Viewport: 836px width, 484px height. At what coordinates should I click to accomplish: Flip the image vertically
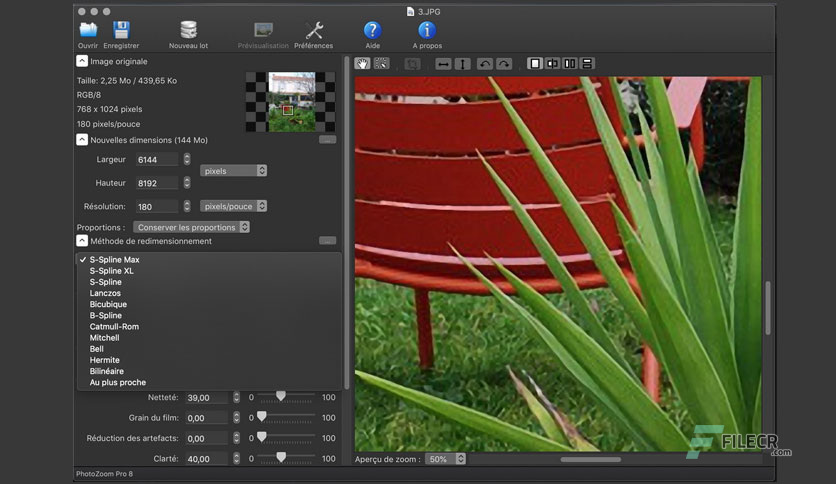pos(463,64)
